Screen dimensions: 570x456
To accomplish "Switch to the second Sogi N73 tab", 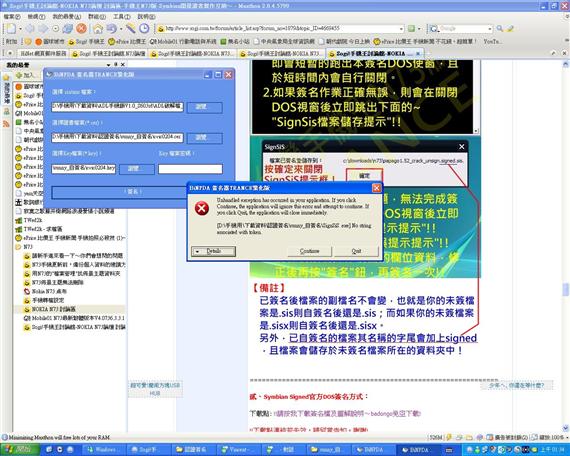I will [x=192, y=53].
